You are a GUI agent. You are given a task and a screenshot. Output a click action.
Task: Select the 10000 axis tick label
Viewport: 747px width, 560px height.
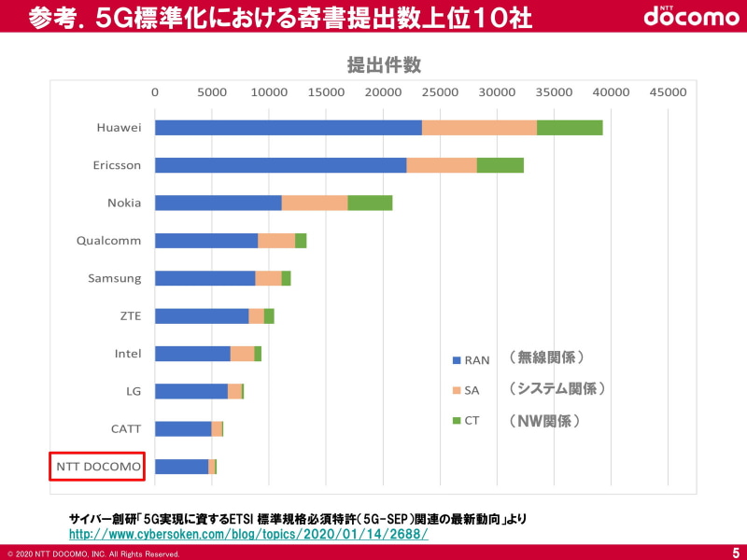pyautogui.click(x=269, y=92)
